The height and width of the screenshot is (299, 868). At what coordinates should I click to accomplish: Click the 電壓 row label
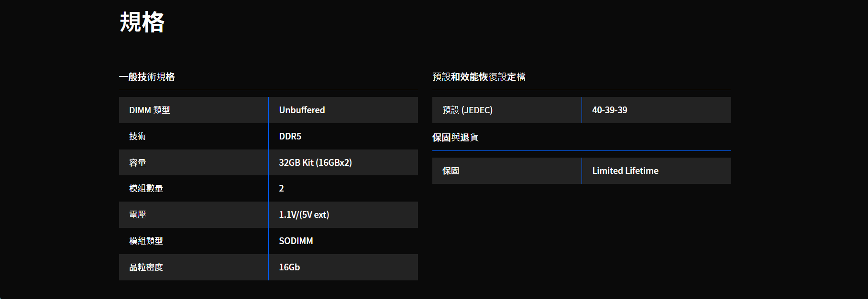pos(137,215)
